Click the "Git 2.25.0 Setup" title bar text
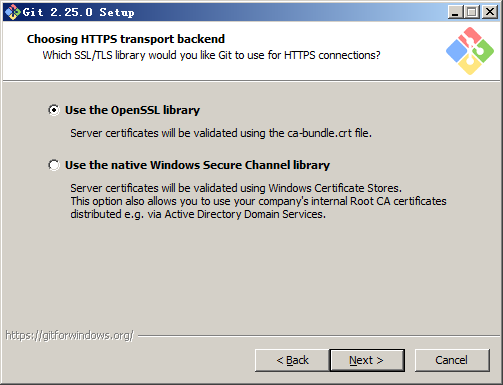The height and width of the screenshot is (385, 503). point(79,12)
